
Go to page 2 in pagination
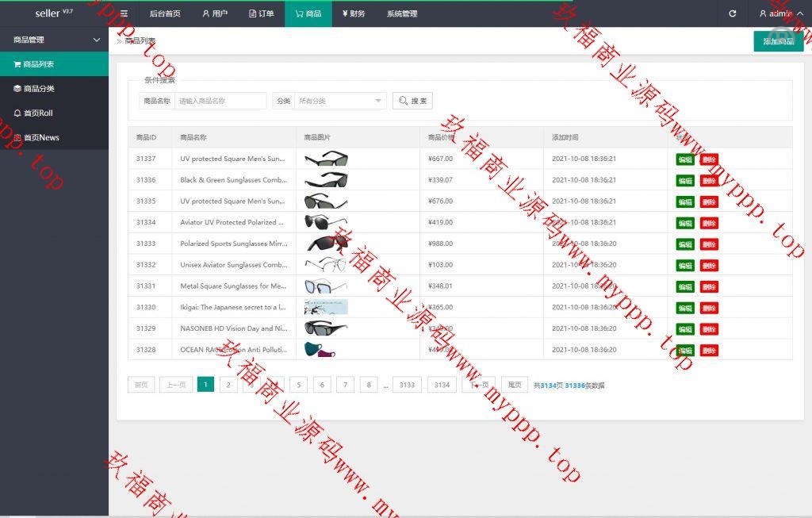pyautogui.click(x=228, y=385)
